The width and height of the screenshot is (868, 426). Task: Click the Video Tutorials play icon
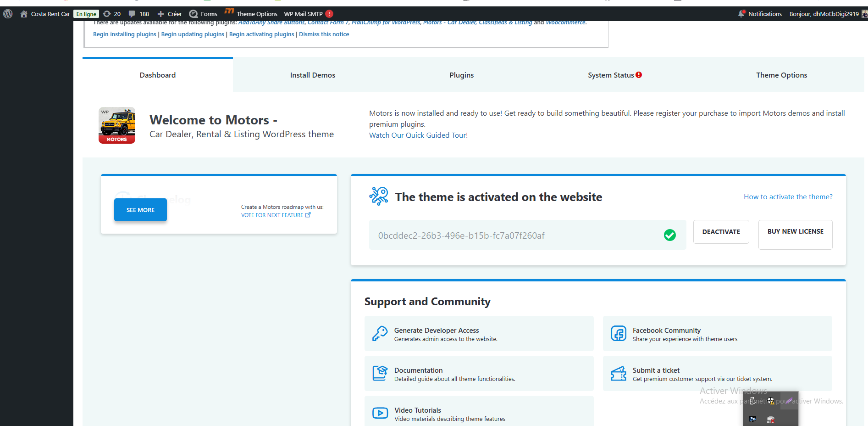[x=380, y=413]
